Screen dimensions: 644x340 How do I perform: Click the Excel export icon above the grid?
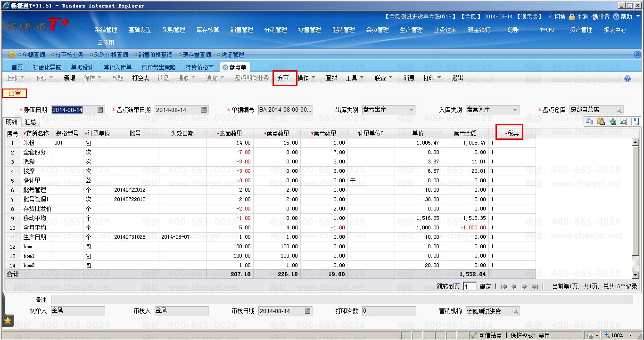point(612,121)
